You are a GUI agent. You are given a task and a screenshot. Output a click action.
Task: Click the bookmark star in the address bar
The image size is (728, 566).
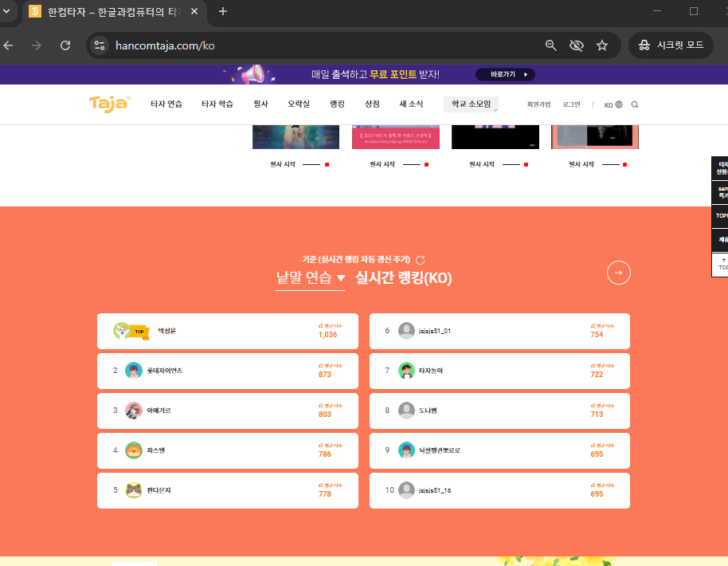point(603,45)
